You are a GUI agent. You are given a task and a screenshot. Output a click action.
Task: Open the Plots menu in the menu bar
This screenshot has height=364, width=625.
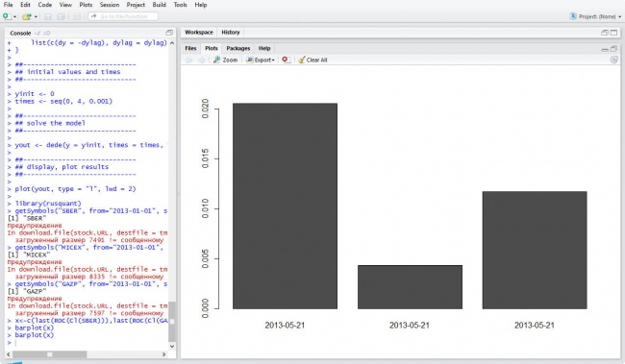coord(86,5)
